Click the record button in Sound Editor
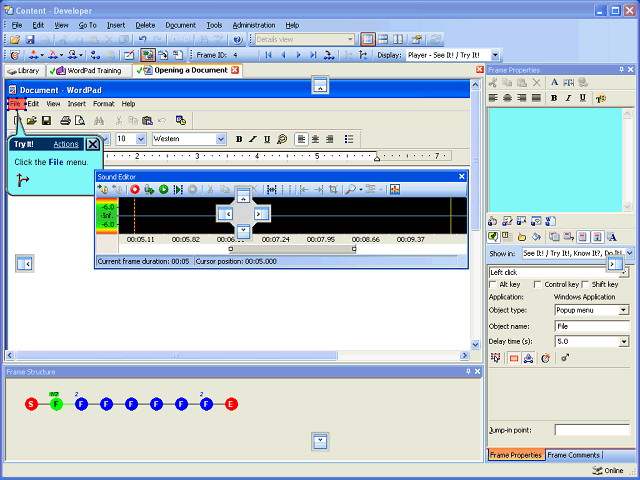 [x=135, y=189]
